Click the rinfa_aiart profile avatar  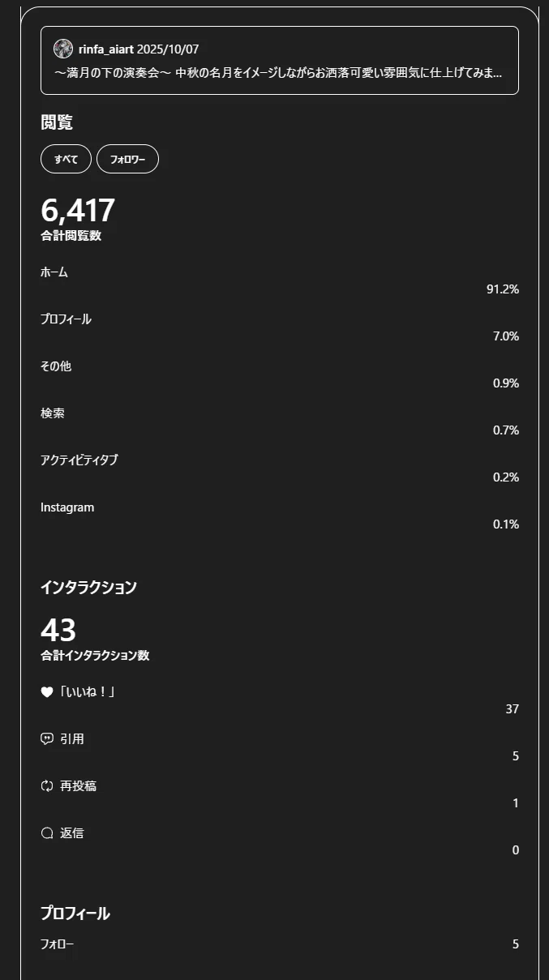point(63,49)
